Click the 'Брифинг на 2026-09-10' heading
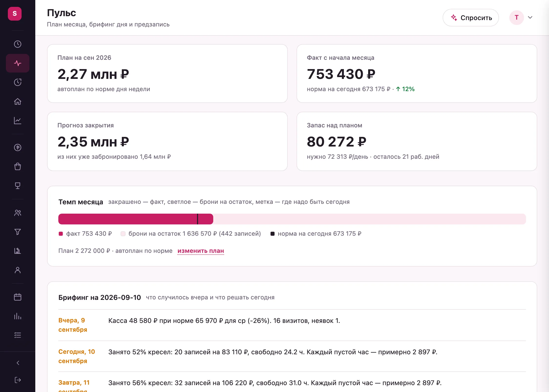 [100, 297]
